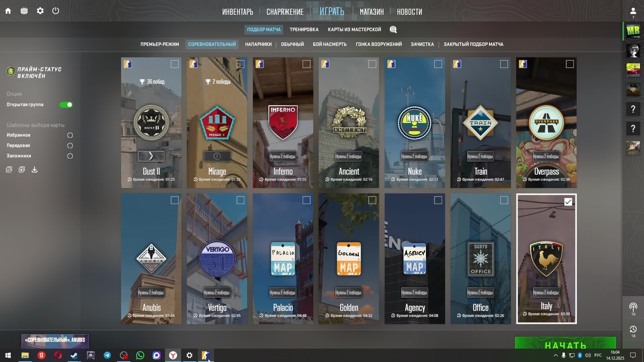Image resolution: width=644 pixels, height=362 pixels.
Task: Go to the home screen icon
Action: (8, 11)
